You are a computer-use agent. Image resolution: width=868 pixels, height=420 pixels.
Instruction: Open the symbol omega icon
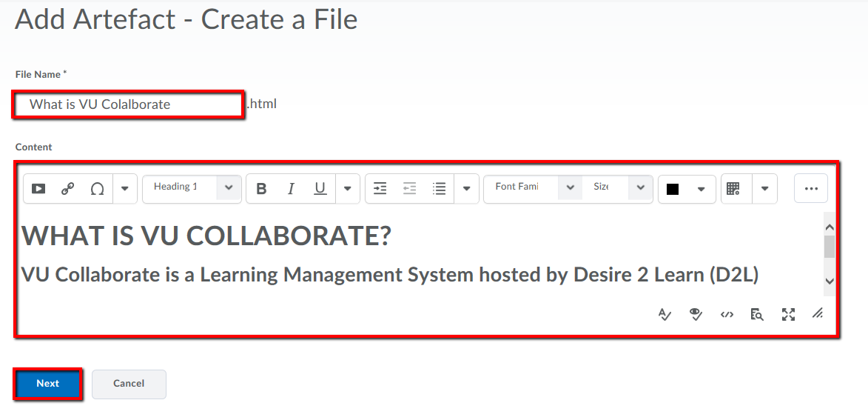[x=97, y=189]
